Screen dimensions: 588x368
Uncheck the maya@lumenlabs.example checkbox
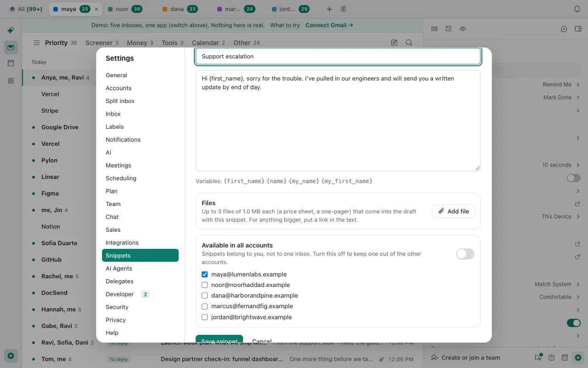[x=205, y=274]
